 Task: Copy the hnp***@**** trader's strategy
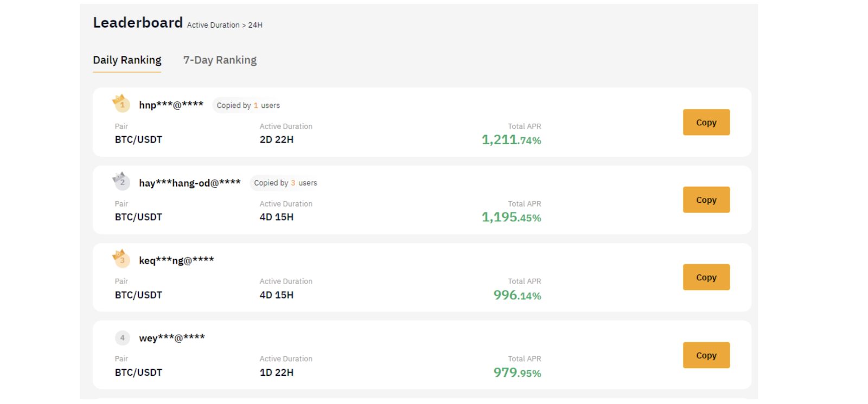click(706, 123)
